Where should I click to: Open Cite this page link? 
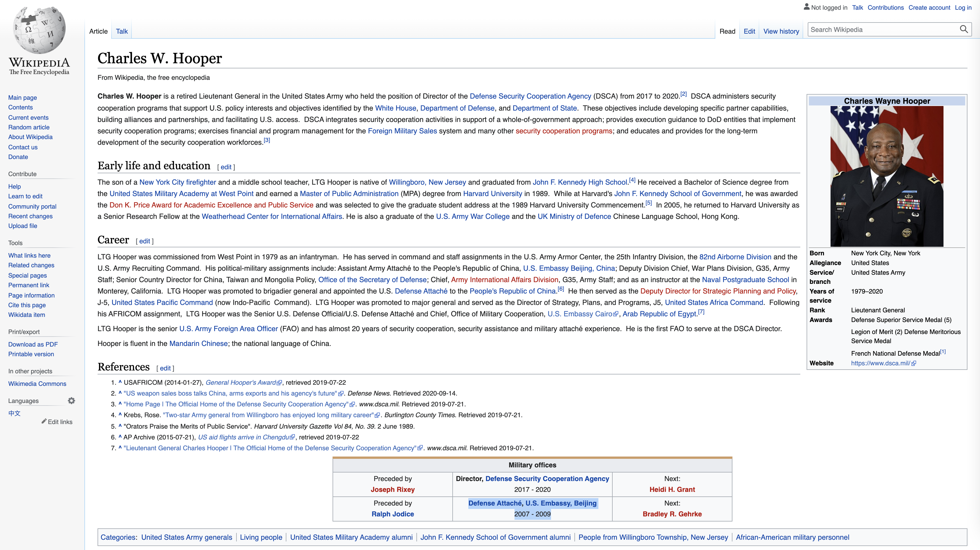pyautogui.click(x=27, y=305)
